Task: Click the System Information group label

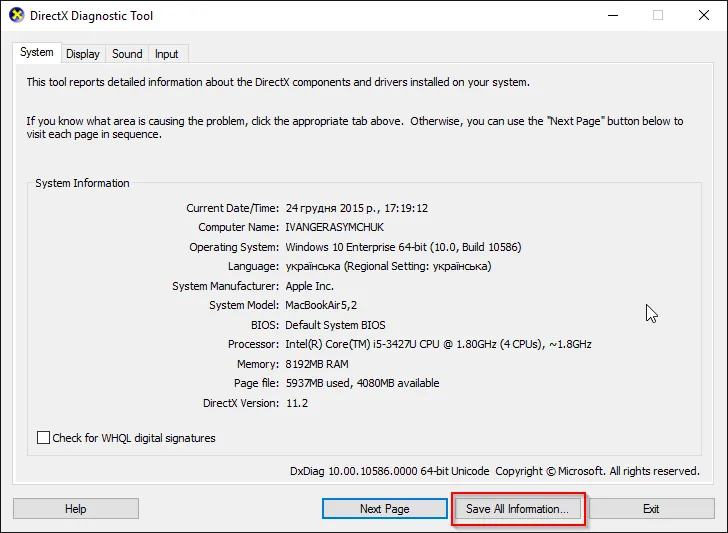Action: click(82, 183)
